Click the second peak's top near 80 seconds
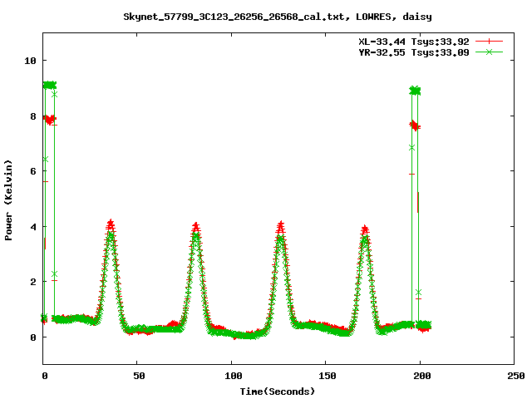The width and height of the screenshot is (532, 399). pos(195,224)
